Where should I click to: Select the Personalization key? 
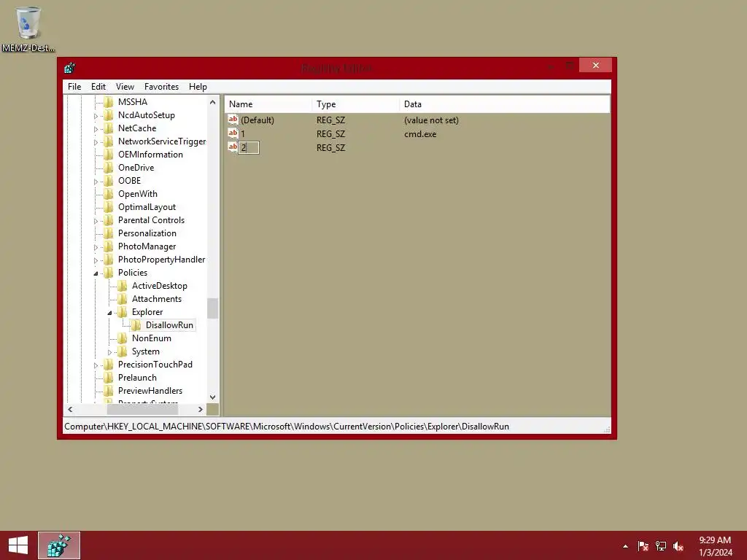(x=147, y=233)
